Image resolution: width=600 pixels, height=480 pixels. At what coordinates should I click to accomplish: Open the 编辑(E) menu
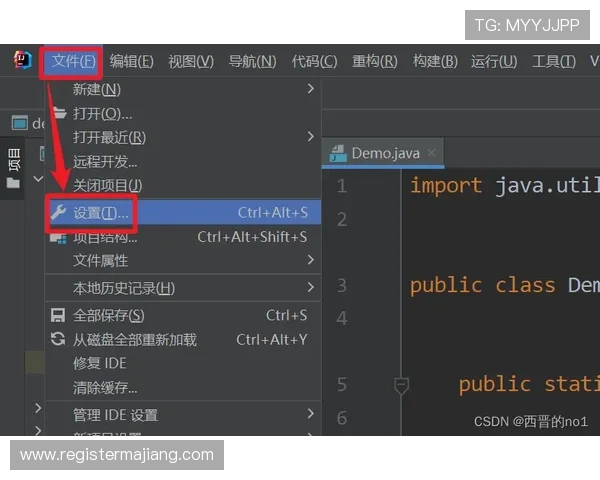(132, 61)
